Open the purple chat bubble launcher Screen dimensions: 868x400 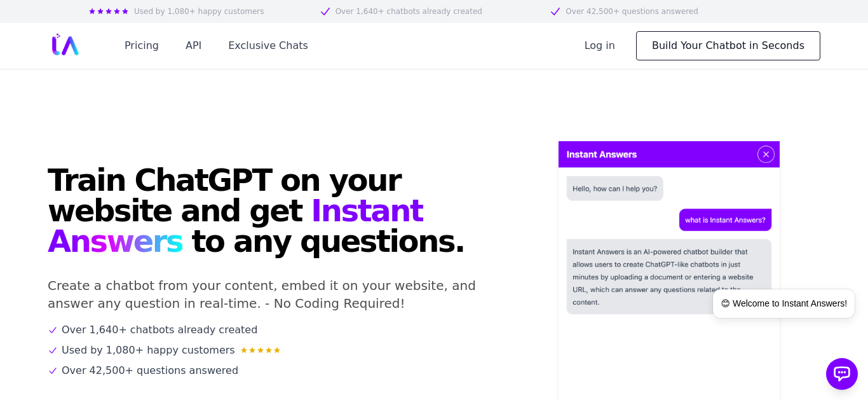[842, 374]
